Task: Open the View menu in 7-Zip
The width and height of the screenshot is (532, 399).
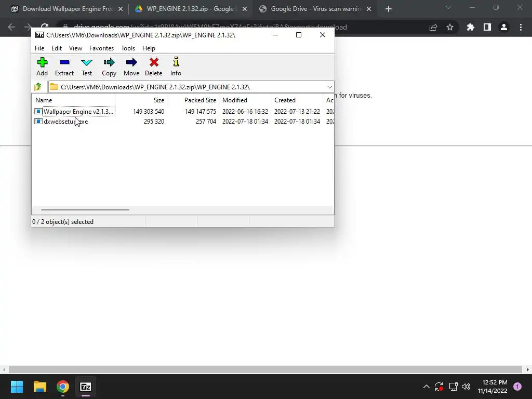Action: 75,48
